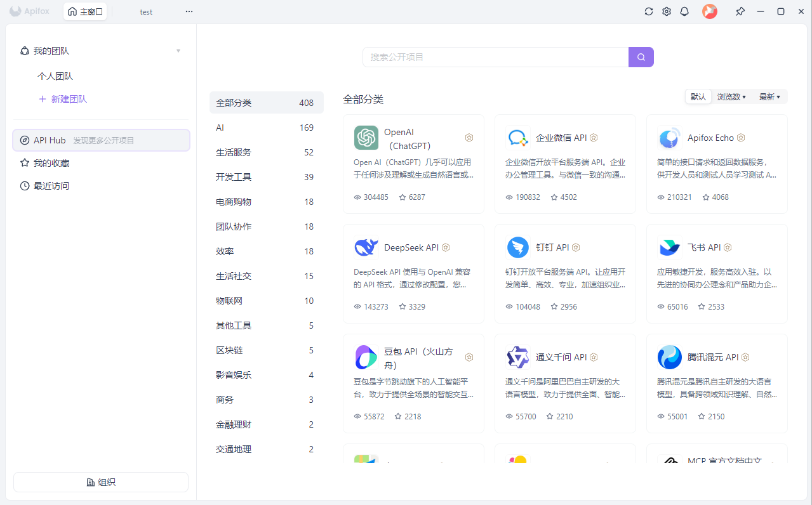Select 商务 category
The height and width of the screenshot is (505, 812).
tap(267, 400)
